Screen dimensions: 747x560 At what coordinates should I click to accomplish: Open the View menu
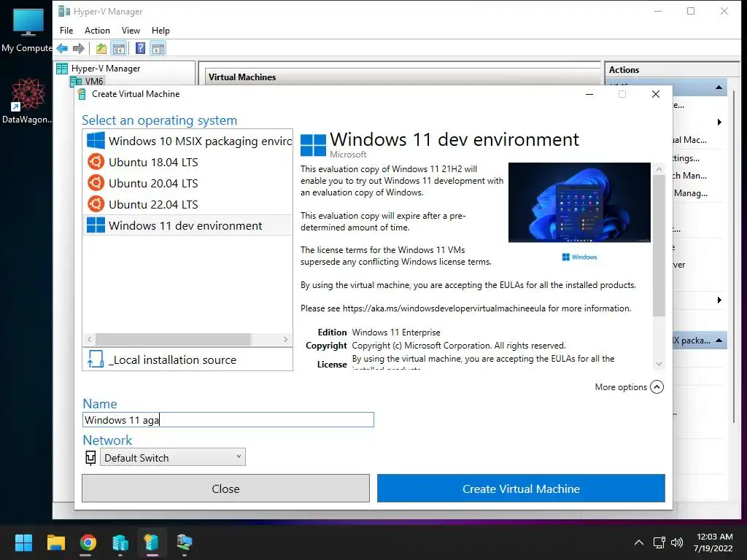pos(131,31)
